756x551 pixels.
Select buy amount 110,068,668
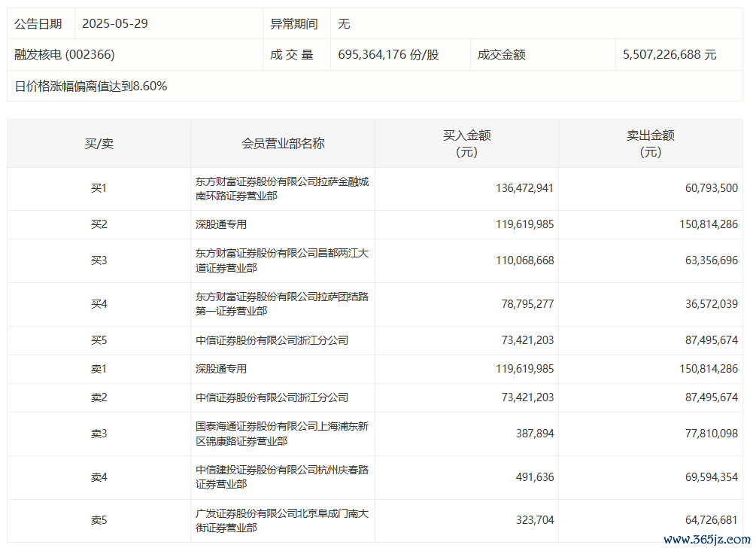(x=524, y=260)
